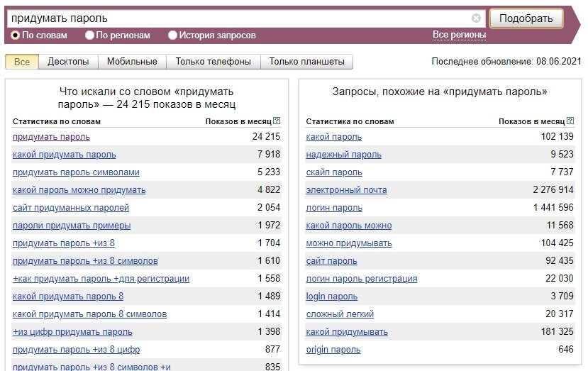
Task: Open the 'придумать пароль символами' link
Action: click(x=76, y=172)
